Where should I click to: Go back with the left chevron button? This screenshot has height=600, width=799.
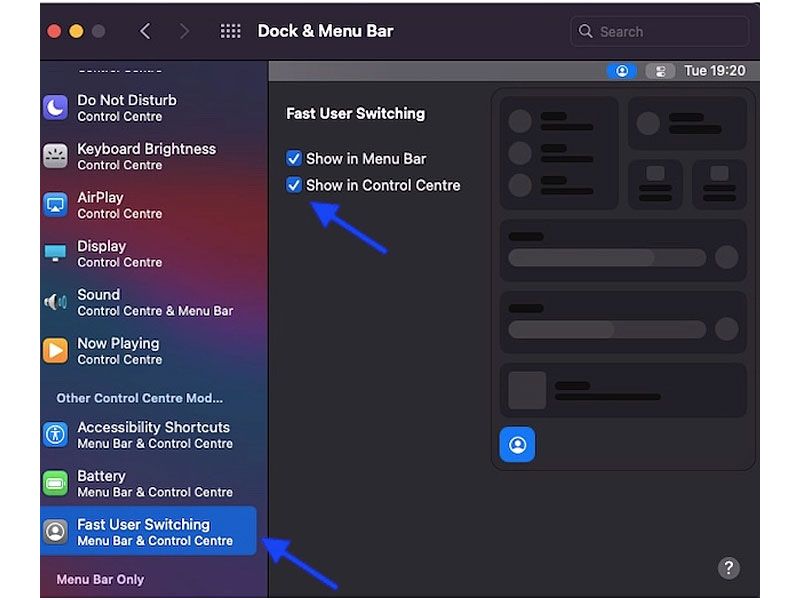click(145, 31)
